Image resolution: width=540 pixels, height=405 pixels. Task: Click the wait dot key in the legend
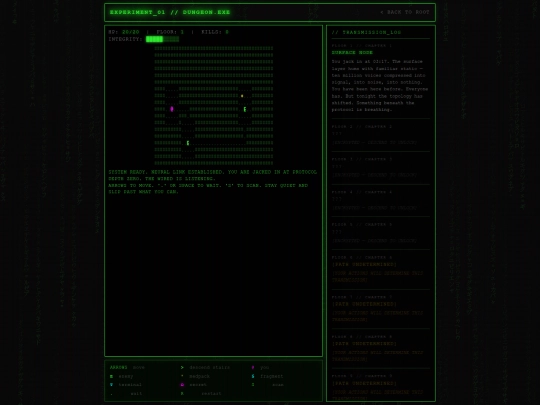click(x=111, y=394)
